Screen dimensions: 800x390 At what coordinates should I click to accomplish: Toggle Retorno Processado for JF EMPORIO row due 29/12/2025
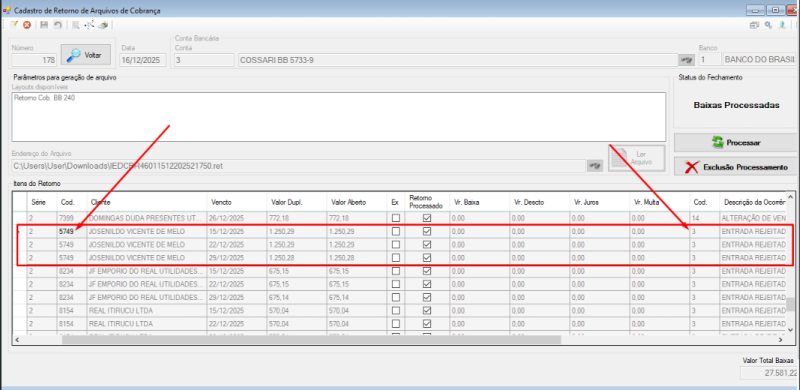(x=427, y=297)
